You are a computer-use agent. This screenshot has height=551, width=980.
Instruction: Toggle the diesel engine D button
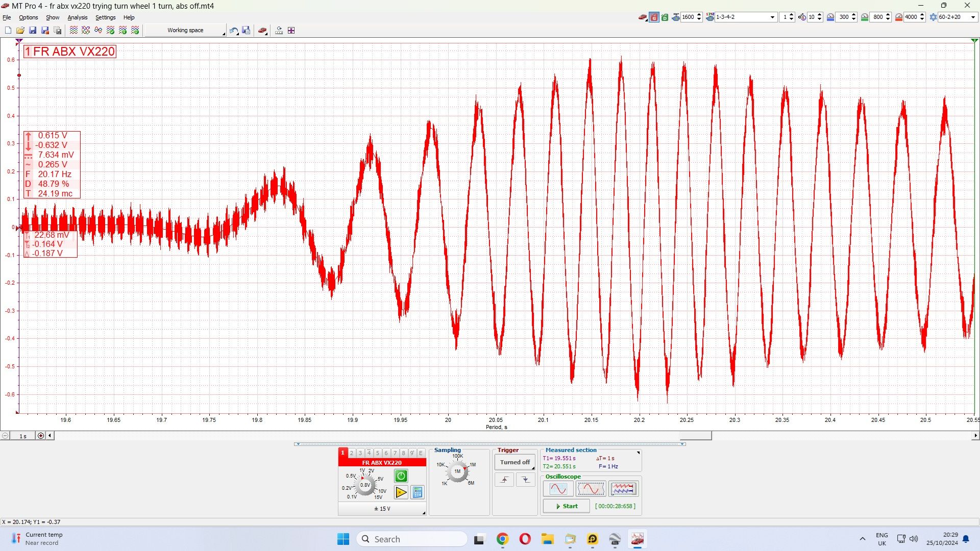coord(665,17)
